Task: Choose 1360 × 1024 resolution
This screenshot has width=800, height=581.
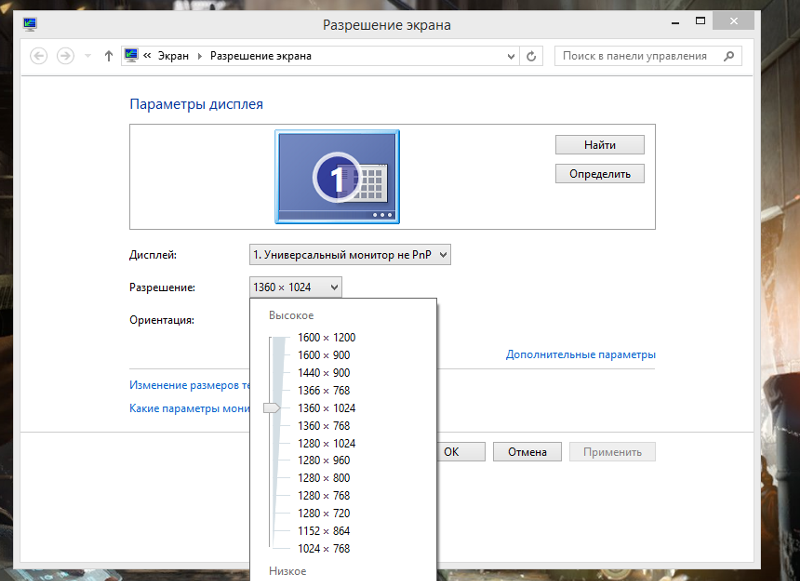Action: [x=327, y=408]
